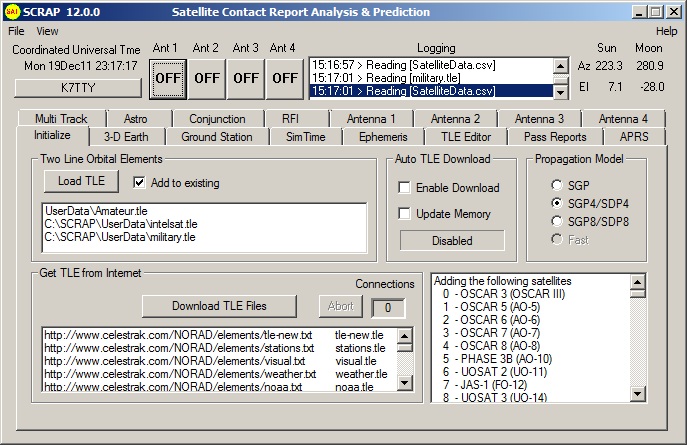Open the Ground Station tab
This screenshot has width=687, height=445.
(217, 137)
